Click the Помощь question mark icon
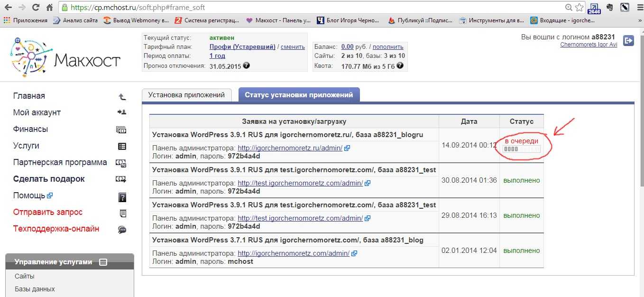The image size is (644, 297). (122, 197)
